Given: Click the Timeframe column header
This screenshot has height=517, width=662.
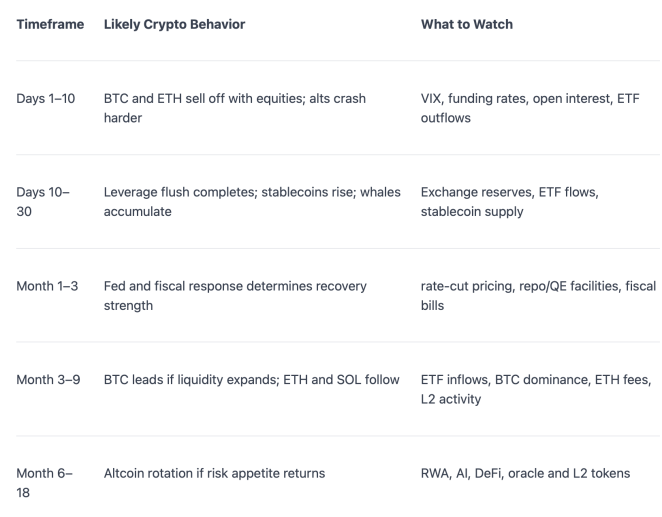Looking at the screenshot, I should pos(50,24).
